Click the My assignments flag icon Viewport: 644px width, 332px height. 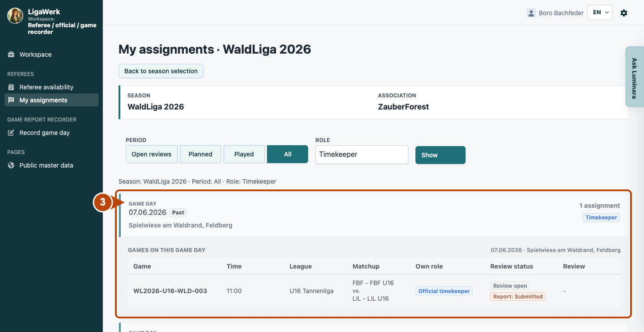(11, 100)
